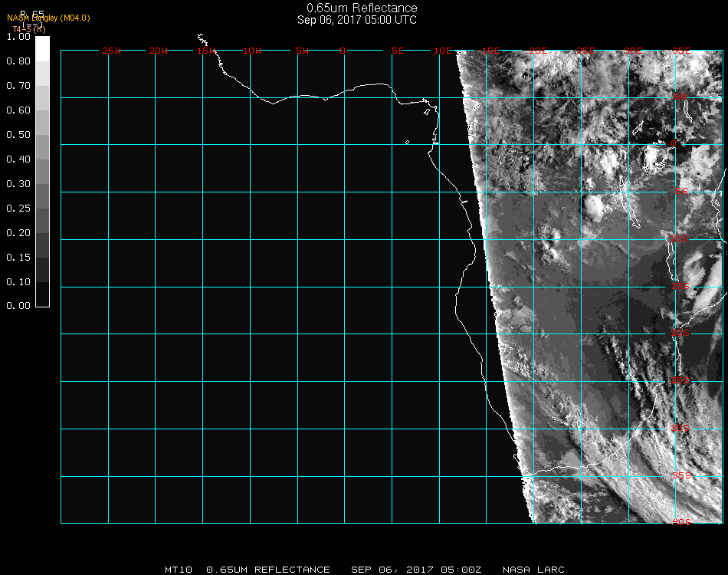Click the 5S latitude label

[681, 191]
